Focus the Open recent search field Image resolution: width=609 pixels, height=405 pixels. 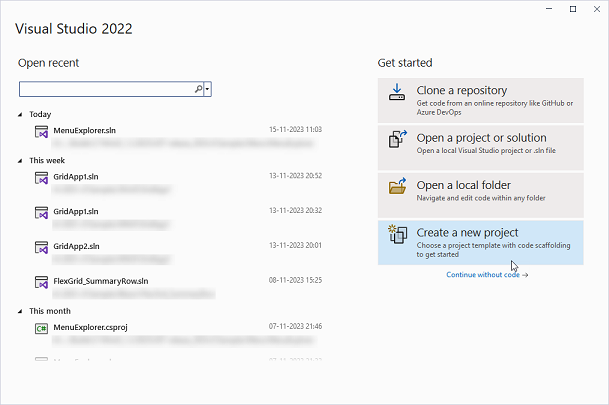(105, 89)
